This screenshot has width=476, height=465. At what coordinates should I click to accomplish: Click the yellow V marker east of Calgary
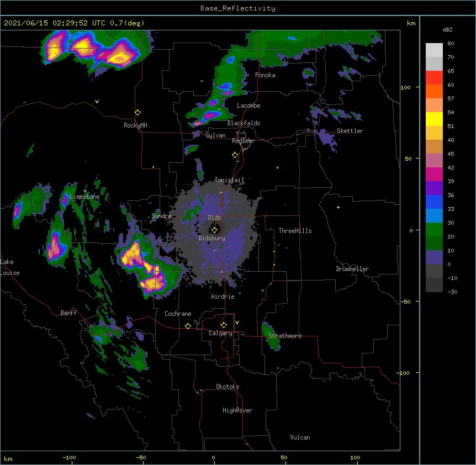[237, 323]
